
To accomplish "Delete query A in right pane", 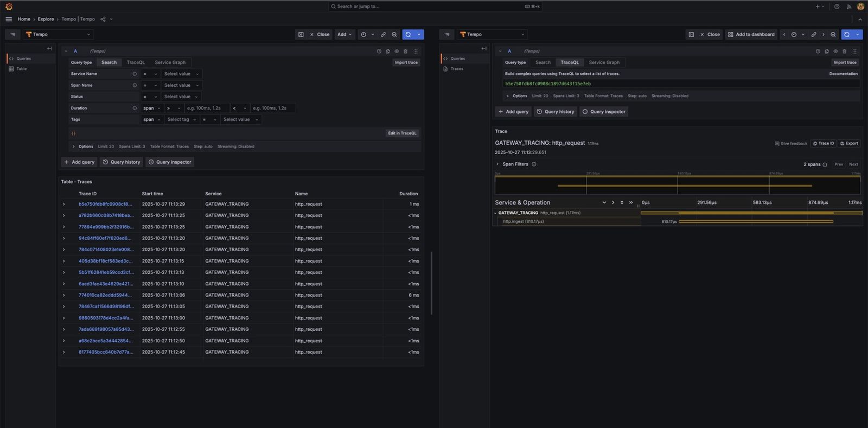I will point(844,51).
